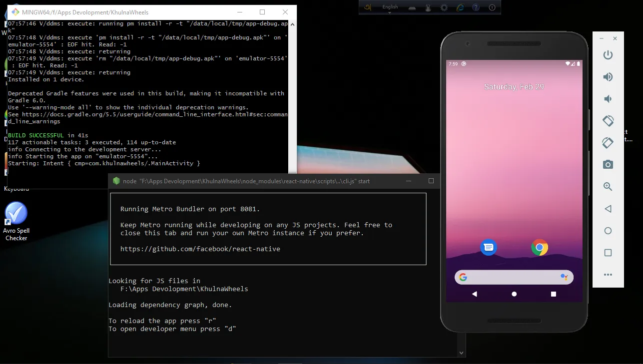Click "117 actionable tasks" line in MINGW64
This screenshot has width=643, height=364.
[92, 142]
